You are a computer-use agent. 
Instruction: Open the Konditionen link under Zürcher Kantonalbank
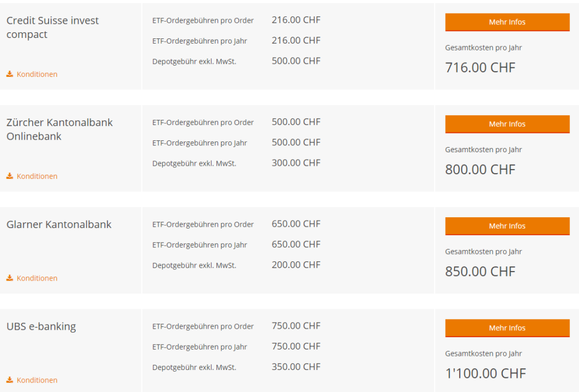pyautogui.click(x=37, y=176)
